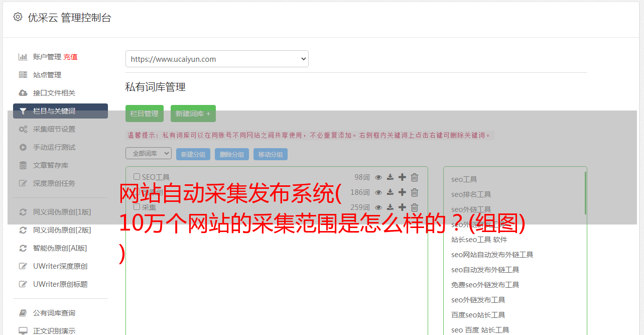
Task: Click the 站点管理 server icon in the sidebar
Action: (23, 75)
